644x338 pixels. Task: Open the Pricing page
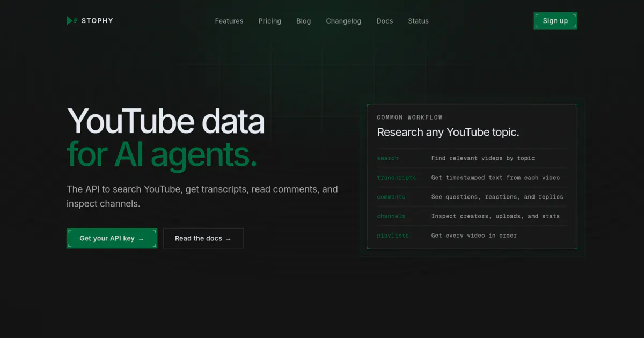269,21
